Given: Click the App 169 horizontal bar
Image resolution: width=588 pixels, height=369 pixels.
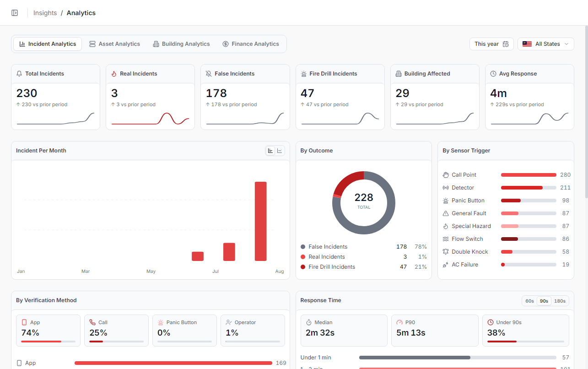Looking at the screenshot, I should click(x=173, y=363).
